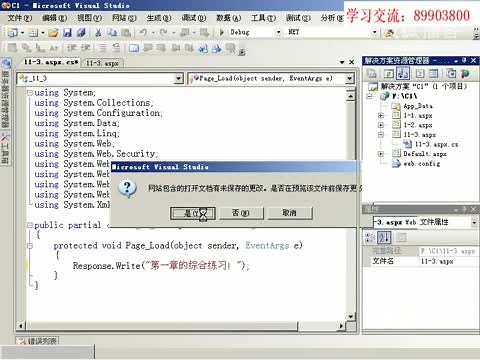Collapse F:\C1\ project node
Viewport: 480px width, 360px height.
(x=370, y=96)
